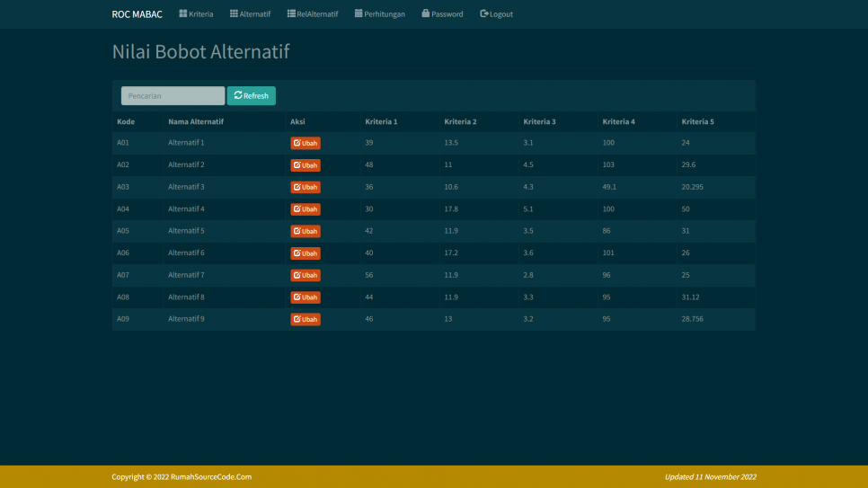The height and width of the screenshot is (488, 868).
Task: Click Logout in the navbar
Action: pos(497,13)
